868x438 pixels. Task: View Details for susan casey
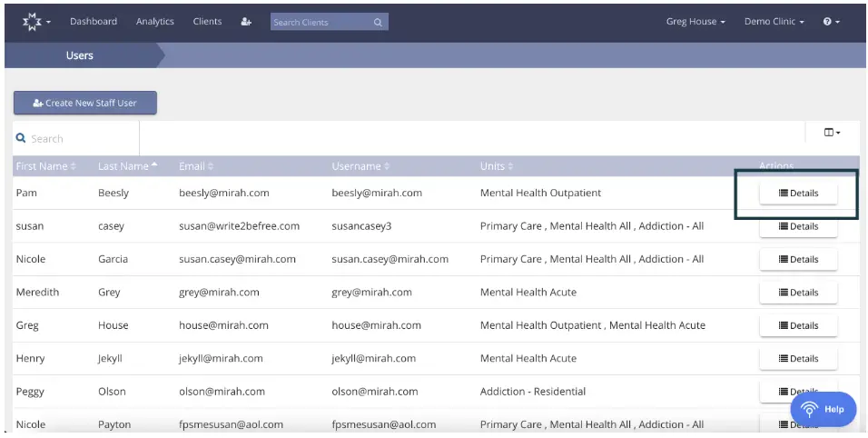point(798,226)
